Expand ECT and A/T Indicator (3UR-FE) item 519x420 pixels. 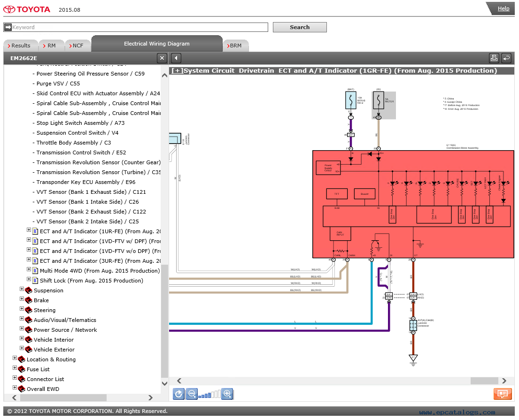[29, 260]
